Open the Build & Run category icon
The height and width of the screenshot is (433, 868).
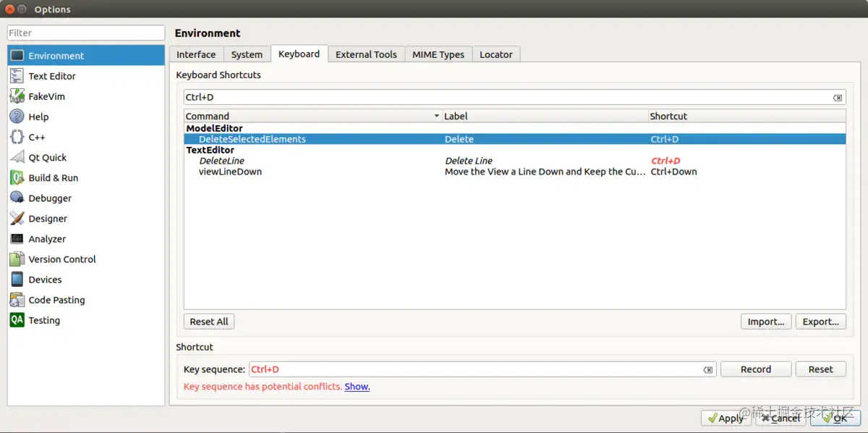point(17,177)
